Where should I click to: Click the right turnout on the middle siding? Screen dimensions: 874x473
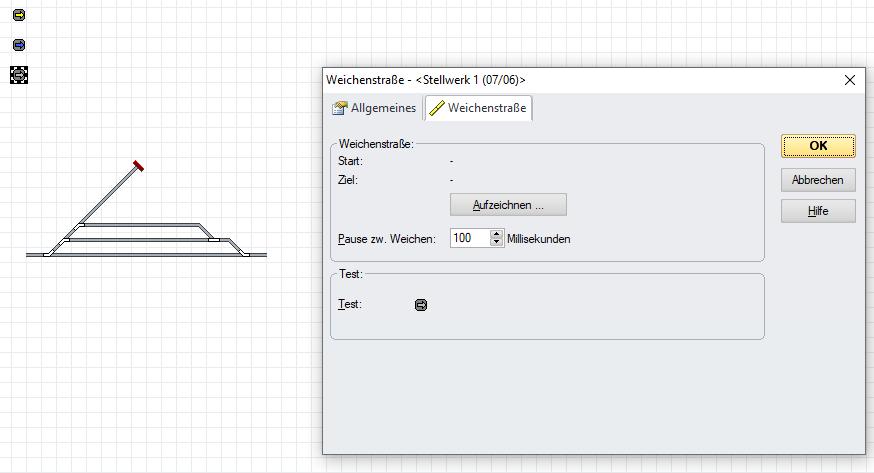coord(214,239)
